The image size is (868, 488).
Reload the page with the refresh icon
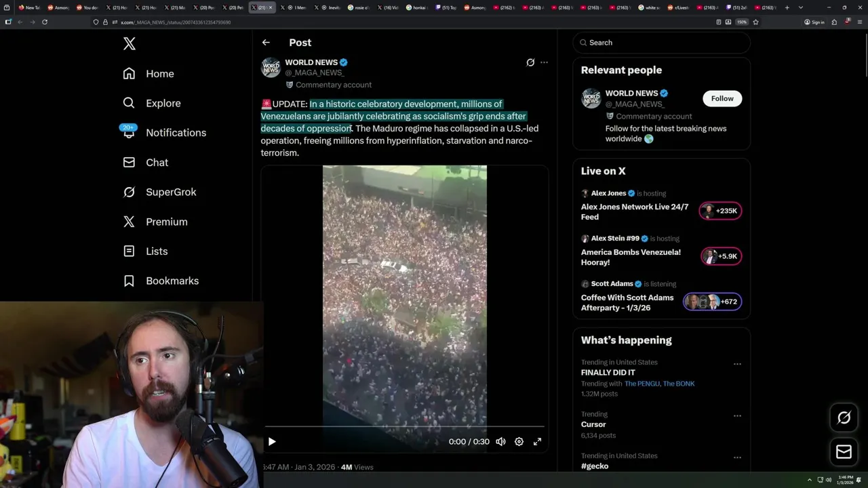point(45,22)
